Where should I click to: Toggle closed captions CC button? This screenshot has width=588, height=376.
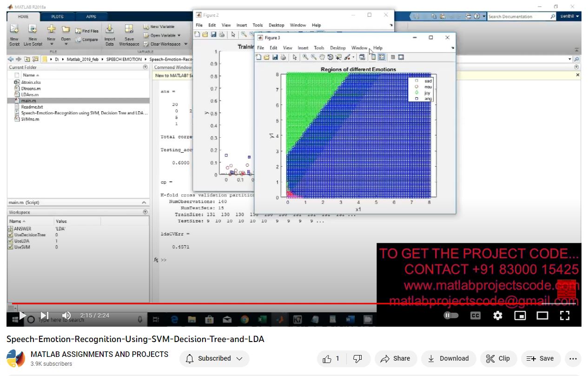point(475,316)
